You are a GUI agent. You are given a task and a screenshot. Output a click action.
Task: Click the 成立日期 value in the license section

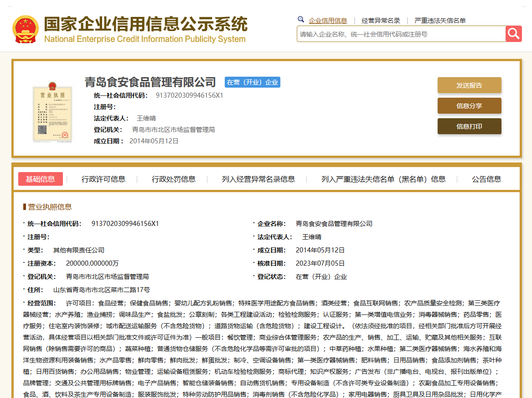click(x=320, y=250)
